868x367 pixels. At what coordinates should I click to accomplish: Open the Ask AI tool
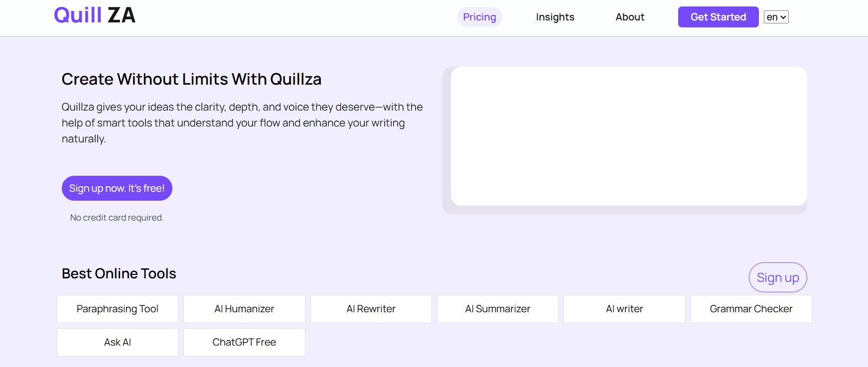click(118, 342)
